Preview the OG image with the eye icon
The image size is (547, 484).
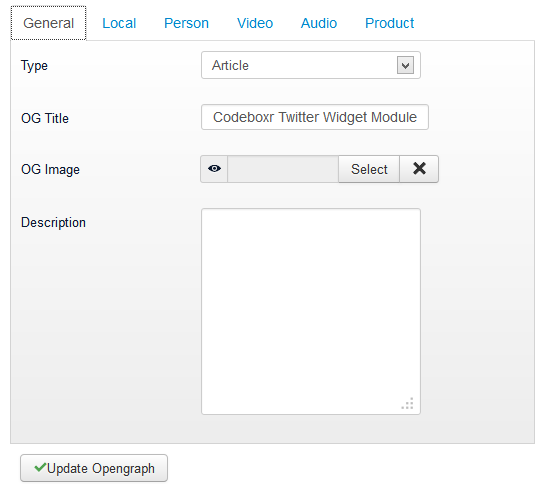coord(214,169)
